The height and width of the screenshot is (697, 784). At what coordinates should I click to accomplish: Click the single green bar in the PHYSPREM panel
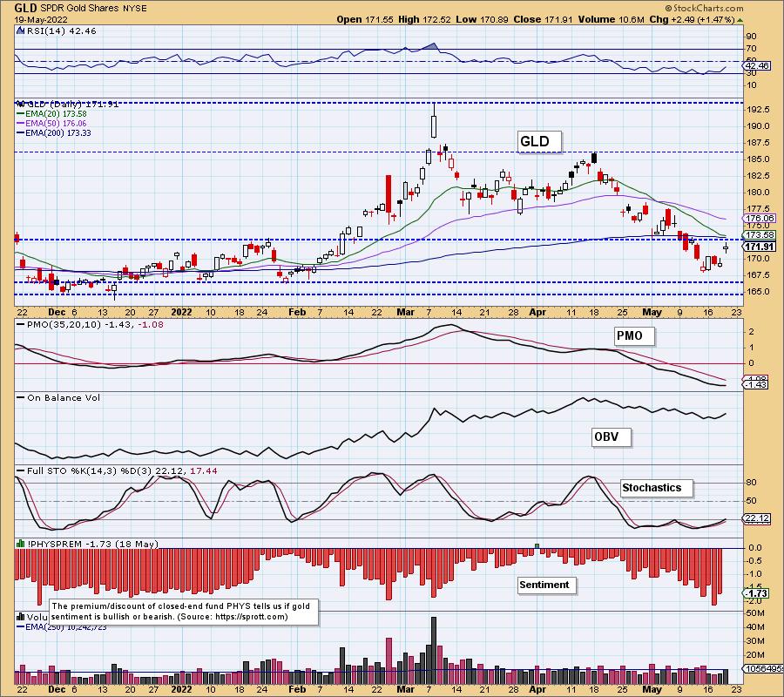(x=537, y=546)
